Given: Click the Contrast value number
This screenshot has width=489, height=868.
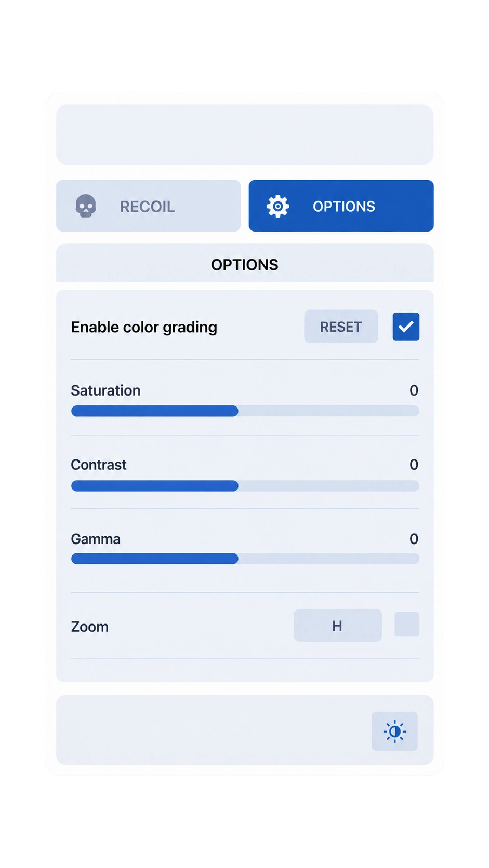Looking at the screenshot, I should 414,465.
